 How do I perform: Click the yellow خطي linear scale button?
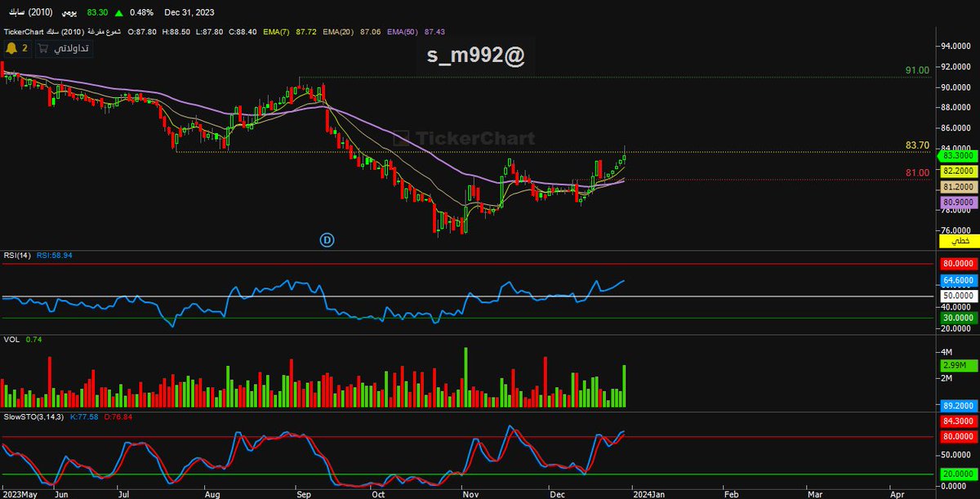click(960, 242)
